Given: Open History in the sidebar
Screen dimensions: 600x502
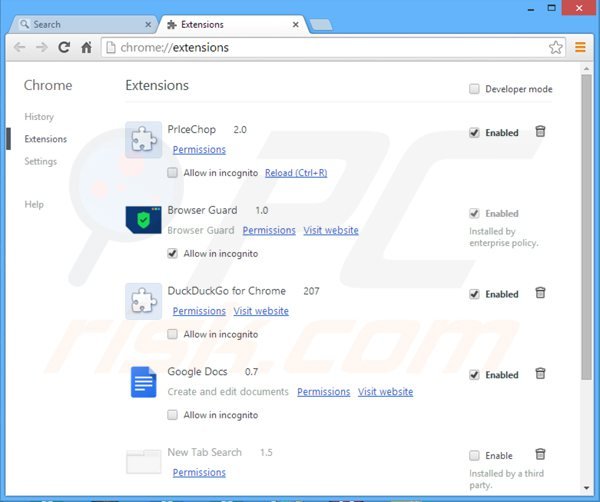Looking at the screenshot, I should click(x=39, y=117).
